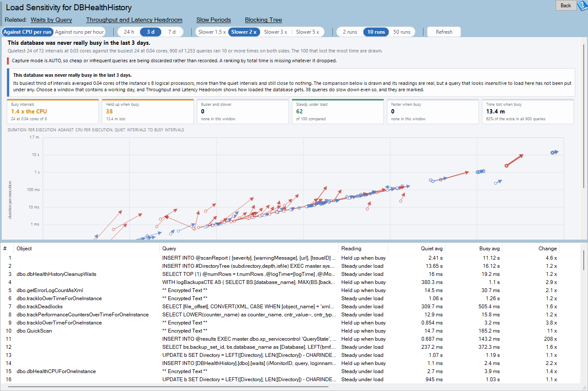Click the Back button
588x391 pixels.
566,6
